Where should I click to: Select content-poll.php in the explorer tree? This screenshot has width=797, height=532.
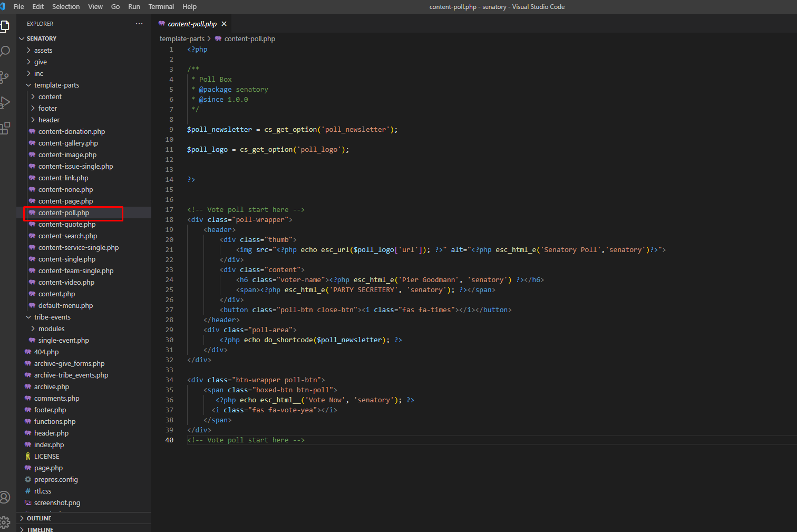tap(84, 212)
